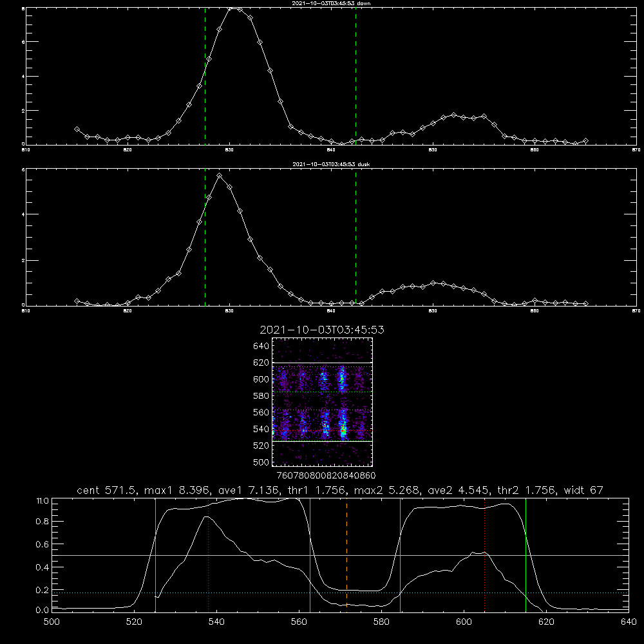Click the x-axis label '500' of bottom plot

pyautogui.click(x=52, y=622)
